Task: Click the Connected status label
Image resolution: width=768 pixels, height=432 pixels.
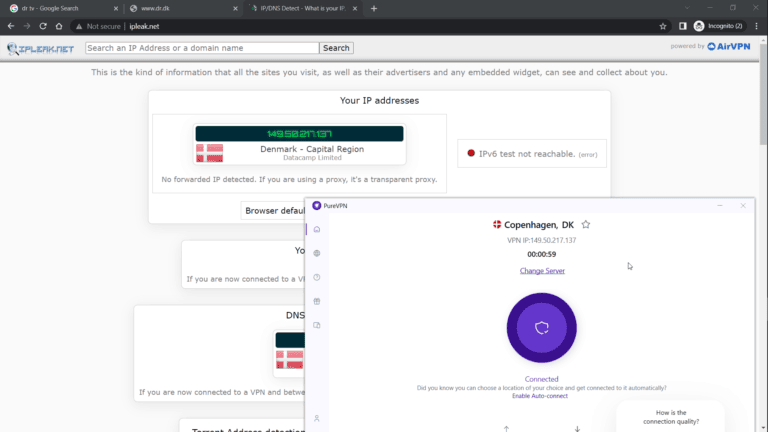Action: (541, 379)
